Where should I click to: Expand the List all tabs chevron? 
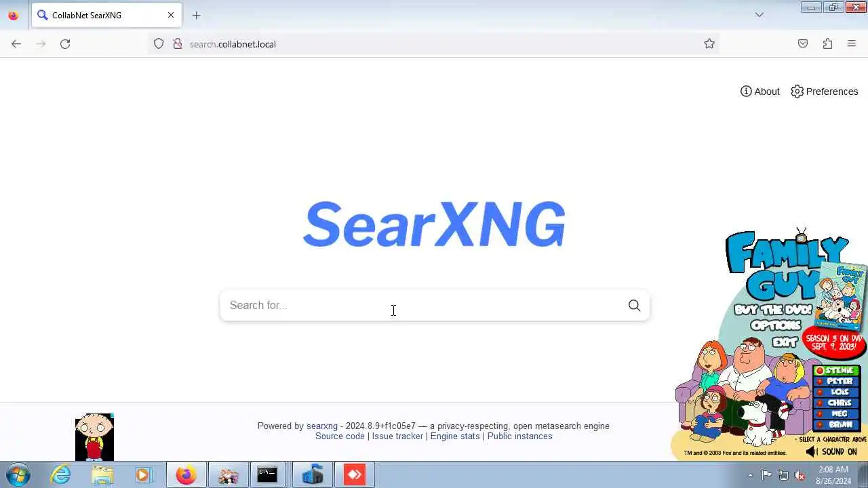click(x=759, y=15)
